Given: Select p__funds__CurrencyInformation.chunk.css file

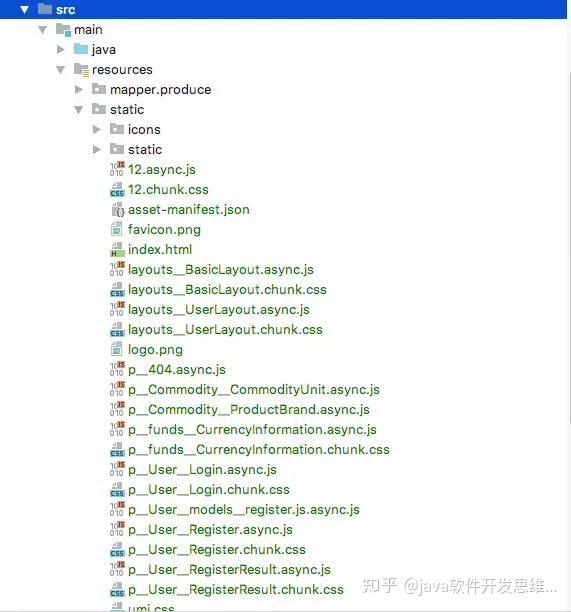Looking at the screenshot, I should coord(259,449).
